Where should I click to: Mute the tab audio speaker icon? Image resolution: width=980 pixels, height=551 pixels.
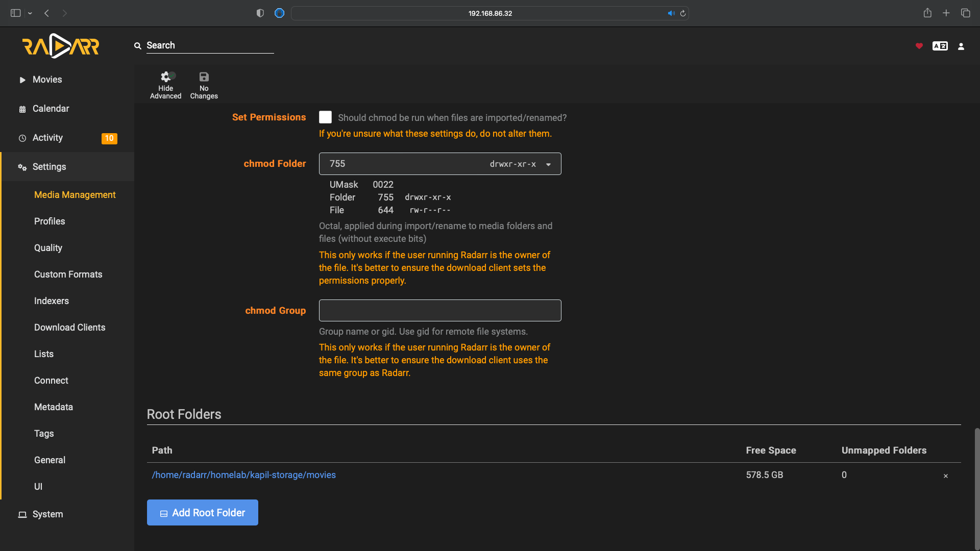pyautogui.click(x=671, y=13)
